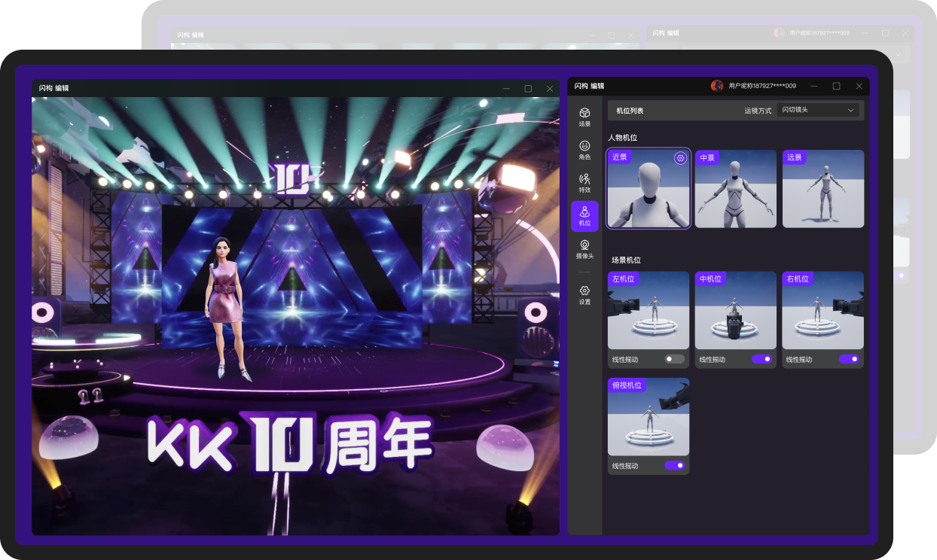Image resolution: width=937 pixels, height=560 pixels.
Task: Open the 特效 effects panel
Action: [584, 183]
